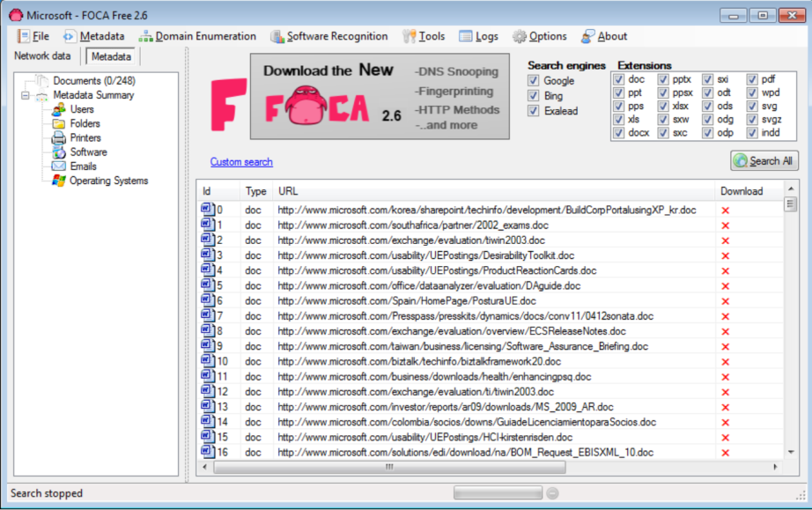Click the FOCA app icon in the title bar
812x510 pixels.
click(16, 15)
